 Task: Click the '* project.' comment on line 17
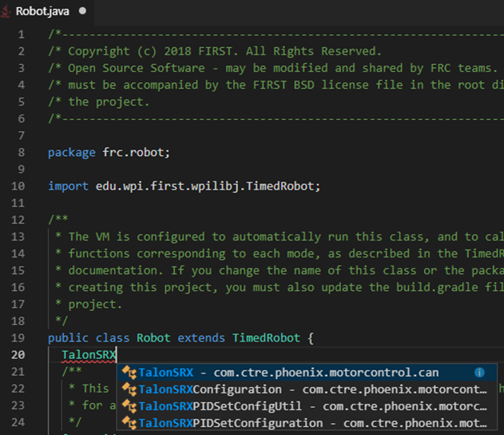89,305
